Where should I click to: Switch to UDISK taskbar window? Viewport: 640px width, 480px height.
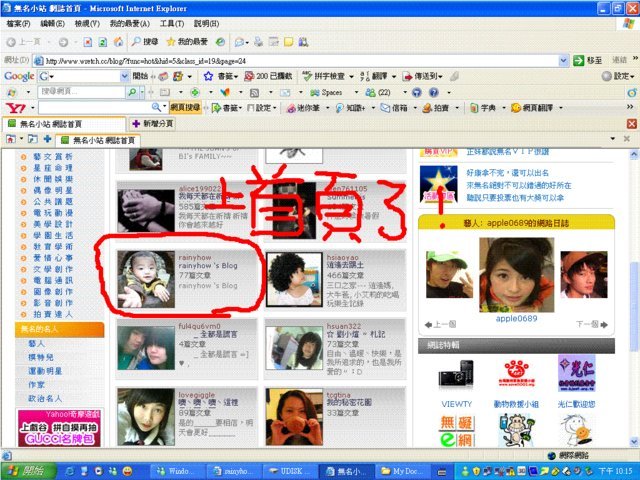tap(289, 471)
